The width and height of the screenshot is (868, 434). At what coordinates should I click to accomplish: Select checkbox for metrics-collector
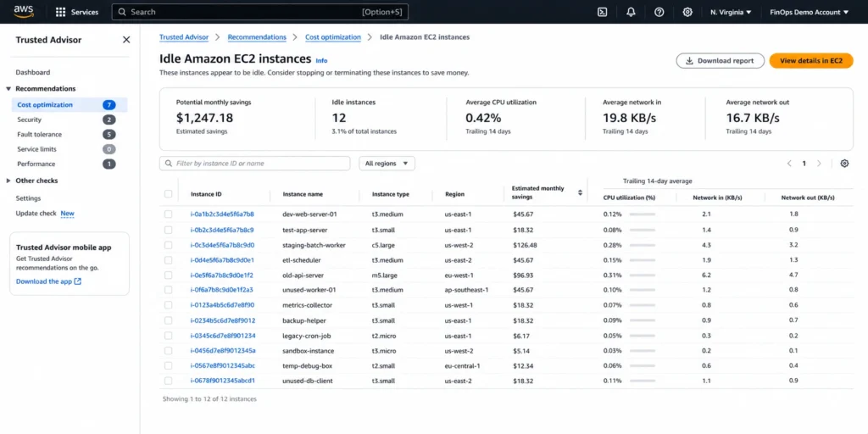[169, 305]
